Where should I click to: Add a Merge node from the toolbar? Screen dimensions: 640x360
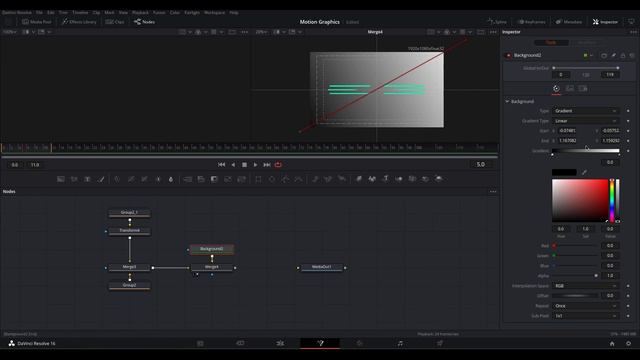click(x=187, y=179)
